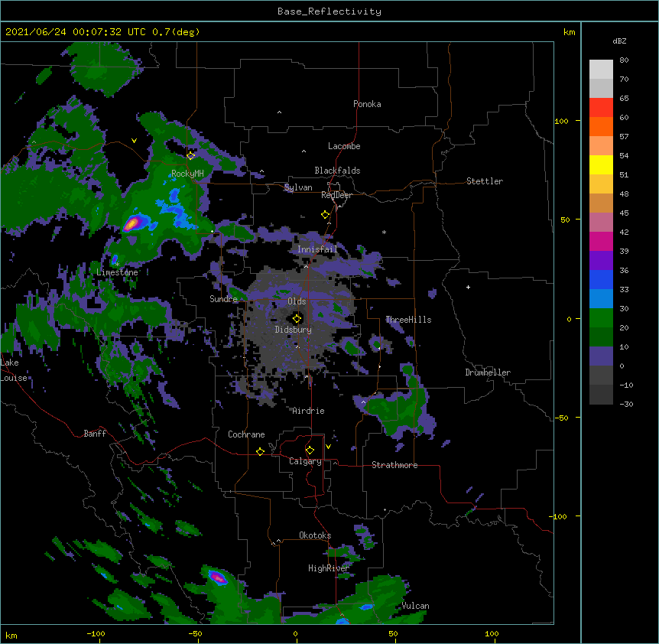Click the Base_Reflectivity title text
The height and width of the screenshot is (644, 659).
coord(329,11)
